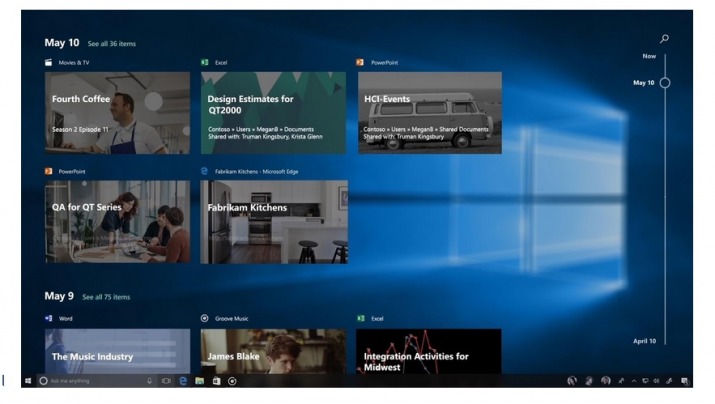Image resolution: width=715 pixels, height=404 pixels.
Task: Click See all 36 items for May 10
Action: tap(112, 44)
